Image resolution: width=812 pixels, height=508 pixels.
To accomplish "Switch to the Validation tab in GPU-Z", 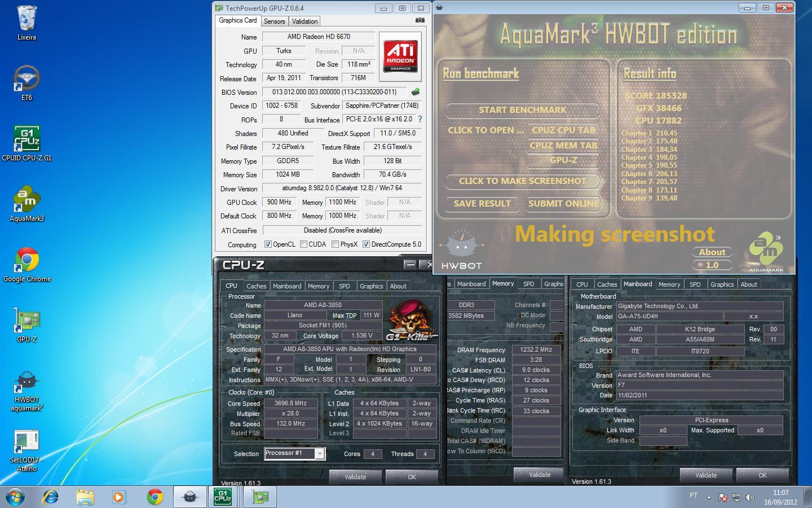I will [x=304, y=21].
